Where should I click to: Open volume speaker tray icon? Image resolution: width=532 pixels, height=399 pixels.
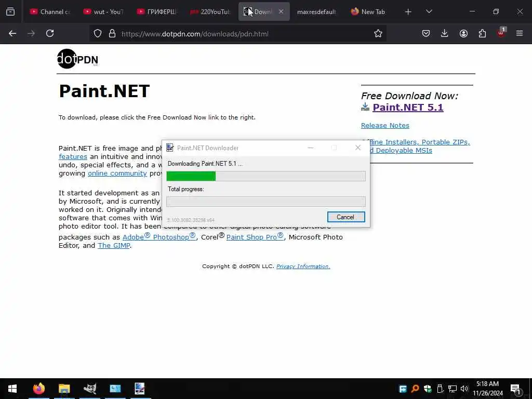point(464,389)
